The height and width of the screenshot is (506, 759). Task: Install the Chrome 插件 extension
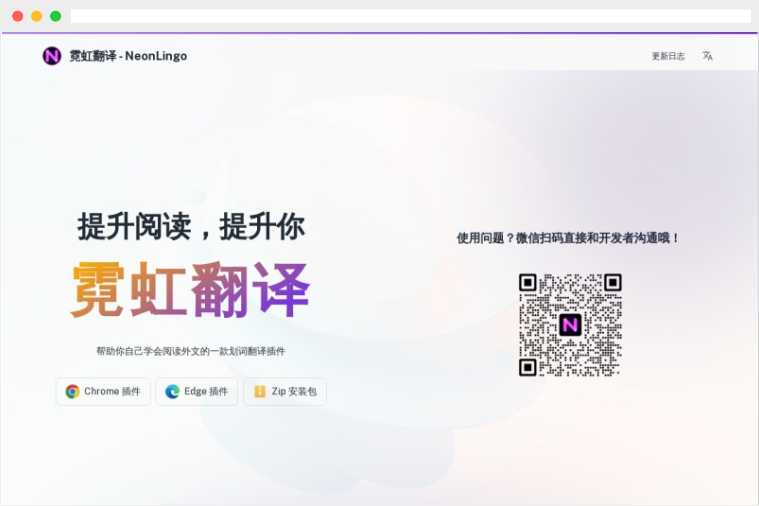(103, 391)
